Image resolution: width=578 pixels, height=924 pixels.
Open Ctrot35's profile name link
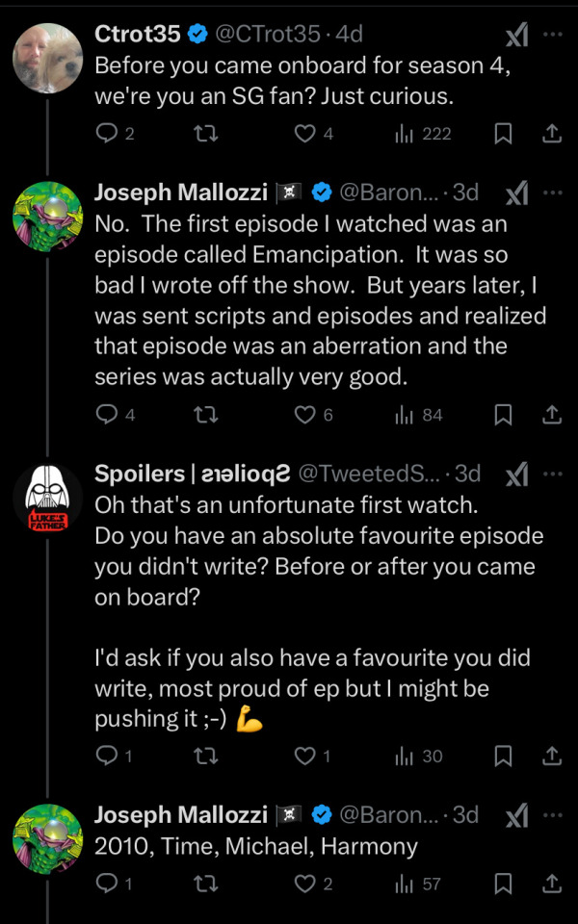138,34
